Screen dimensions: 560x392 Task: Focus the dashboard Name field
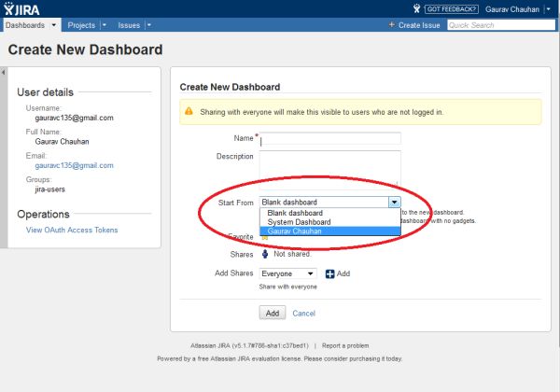coord(330,138)
